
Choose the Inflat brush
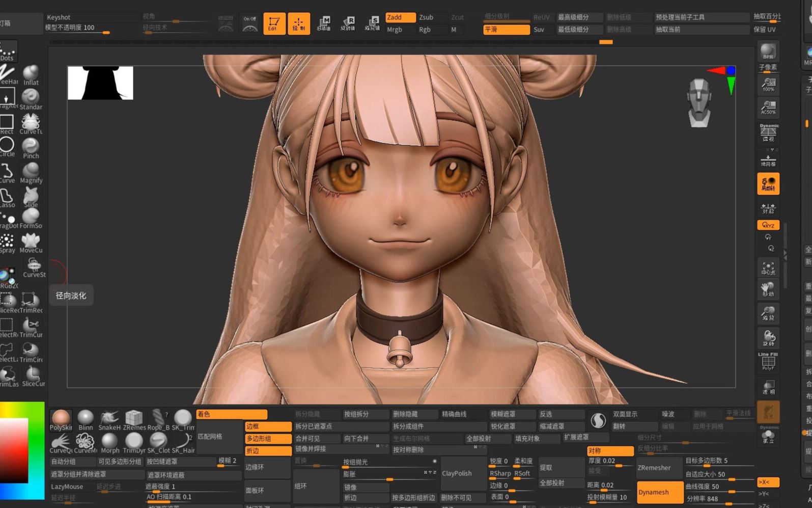click(x=31, y=75)
